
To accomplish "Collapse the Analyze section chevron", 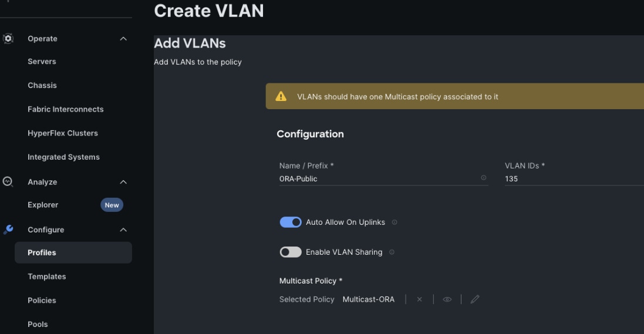I will pos(123,182).
